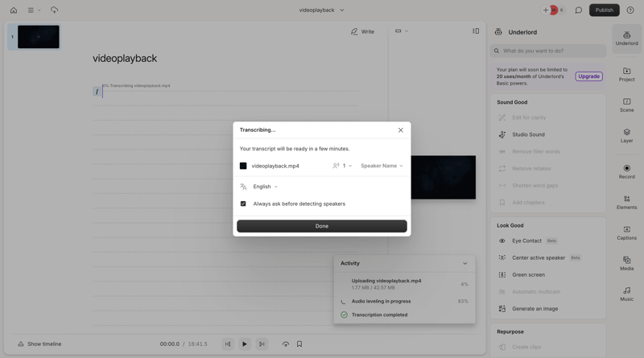This screenshot has width=644, height=358.
Task: Skip to next with playback control
Action: [x=262, y=344]
